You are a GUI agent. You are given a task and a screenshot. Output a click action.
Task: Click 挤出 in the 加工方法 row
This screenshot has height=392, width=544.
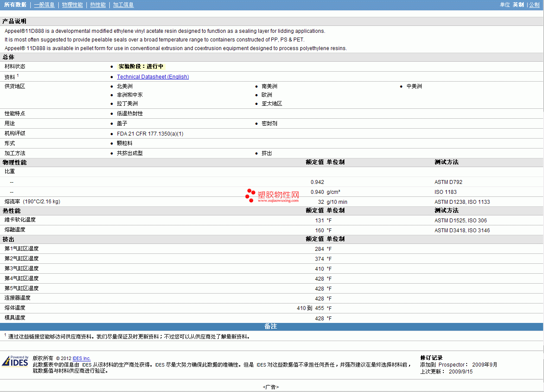267,153
